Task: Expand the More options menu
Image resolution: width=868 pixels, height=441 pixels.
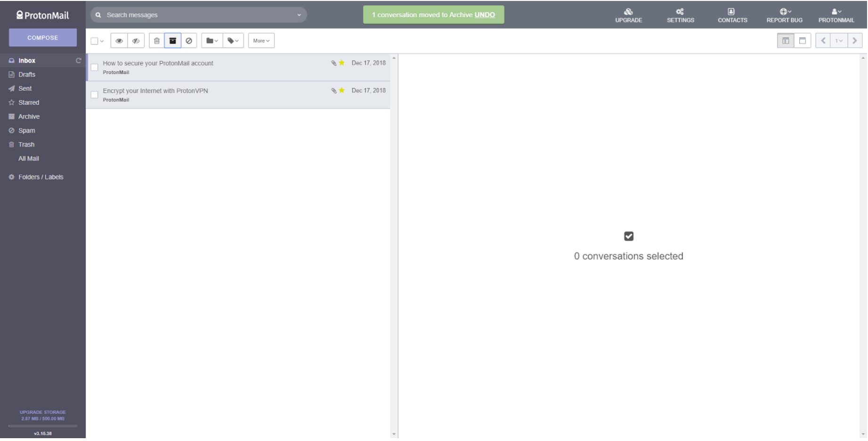Action: [261, 41]
